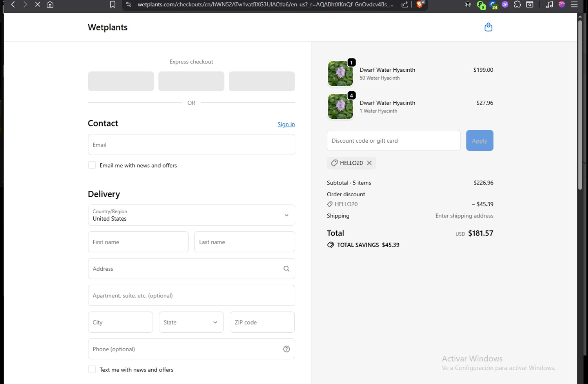The height and width of the screenshot is (384, 588).
Task: Click the green extension icon with badge 9
Action: pos(481,5)
